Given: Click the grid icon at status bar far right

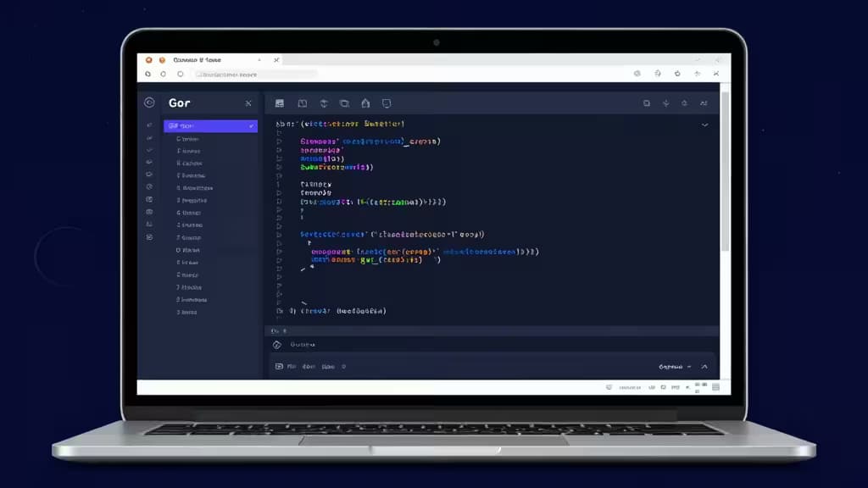Looking at the screenshot, I should (715, 386).
